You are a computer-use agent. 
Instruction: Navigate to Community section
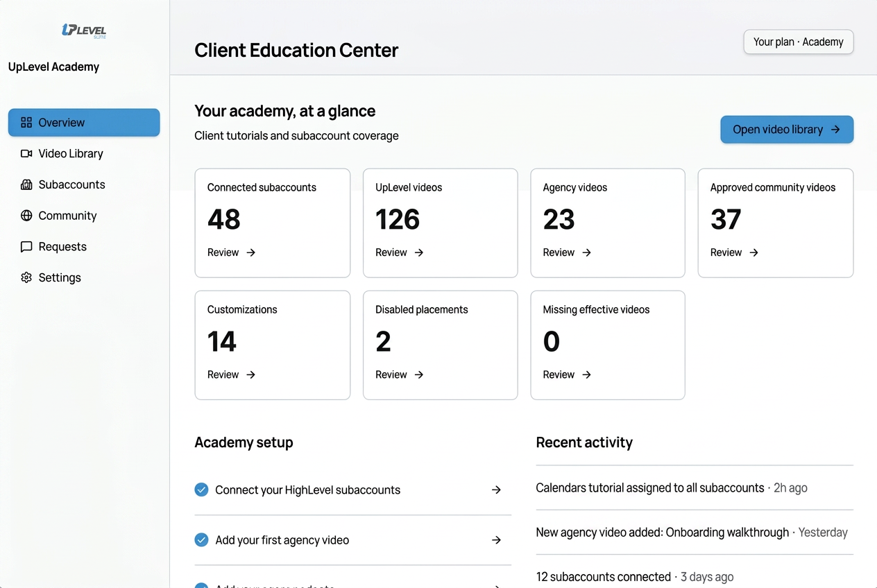click(84, 216)
